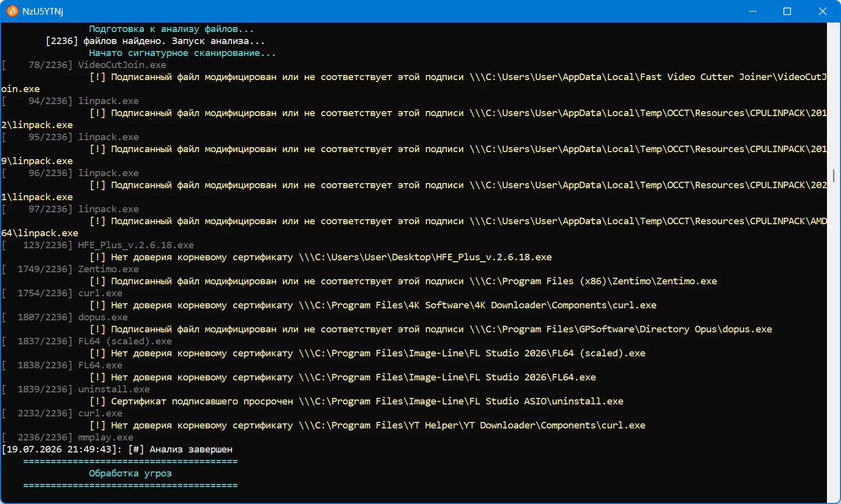
Task: Click the 'Подготовка к анализу файлов' line
Action: 171,29
